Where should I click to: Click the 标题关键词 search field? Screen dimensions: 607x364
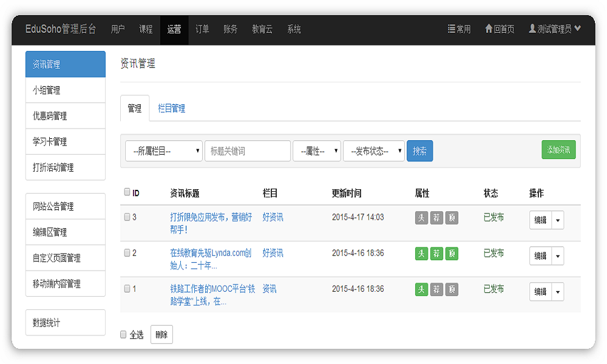coord(247,151)
